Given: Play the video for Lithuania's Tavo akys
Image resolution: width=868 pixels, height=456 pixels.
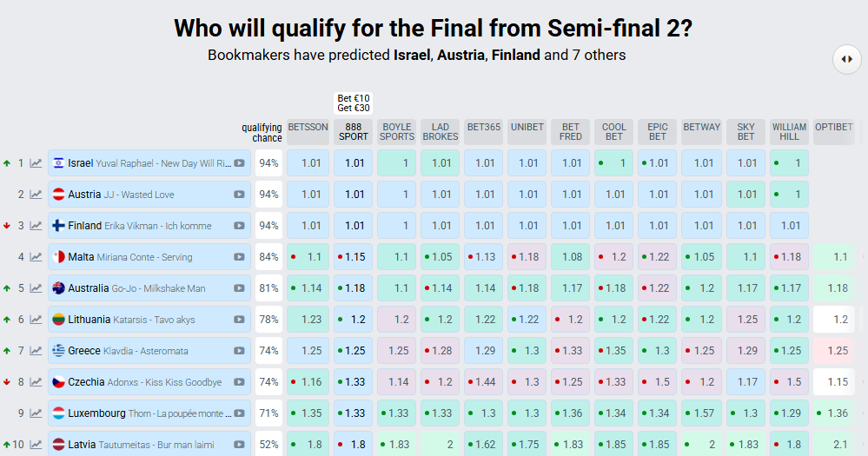Looking at the screenshot, I should (239, 320).
